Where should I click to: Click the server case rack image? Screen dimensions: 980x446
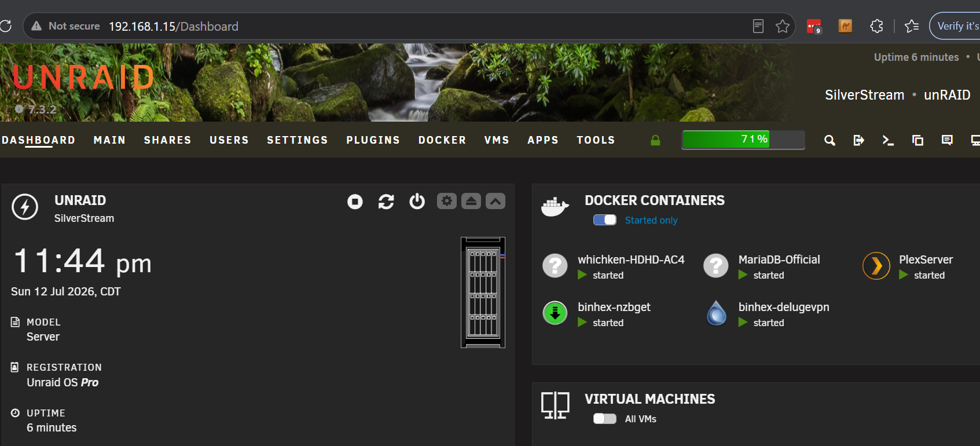coord(483,293)
